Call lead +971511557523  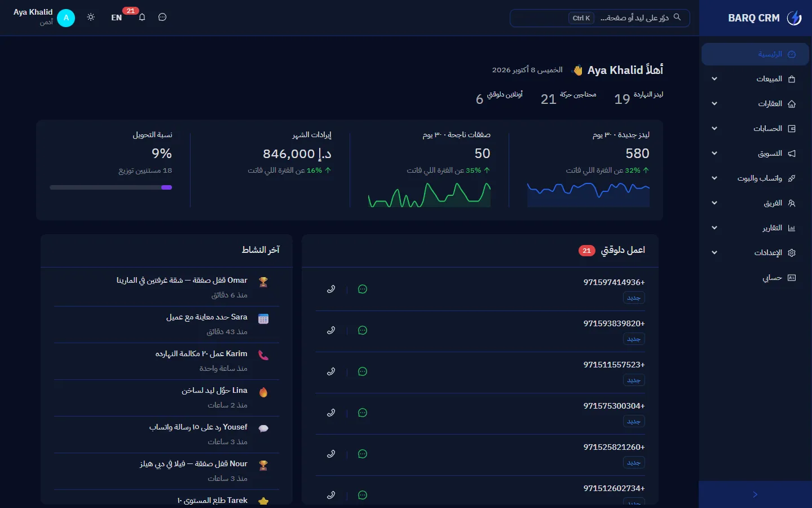pos(331,371)
